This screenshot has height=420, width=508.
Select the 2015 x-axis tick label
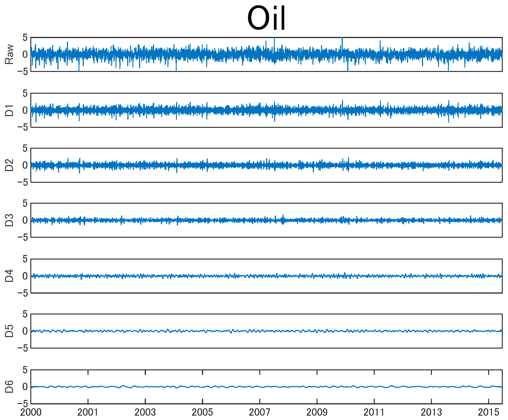(488, 413)
